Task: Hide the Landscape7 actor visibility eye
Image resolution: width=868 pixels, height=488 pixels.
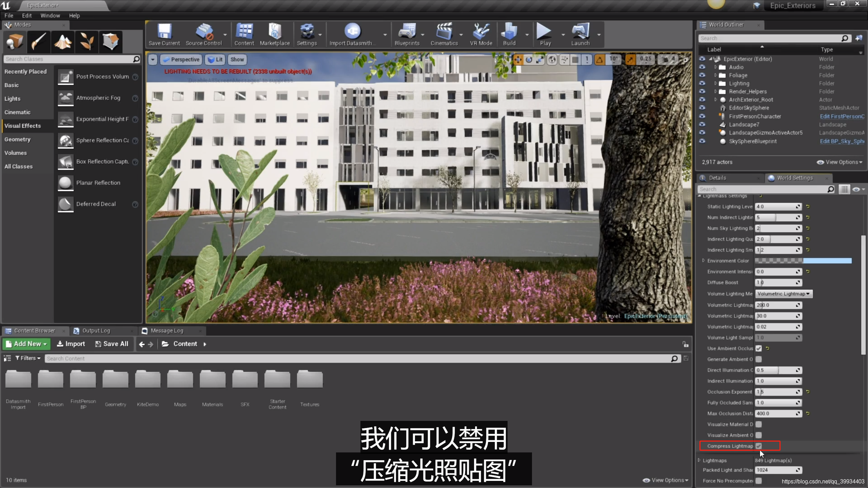Action: pyautogui.click(x=702, y=124)
